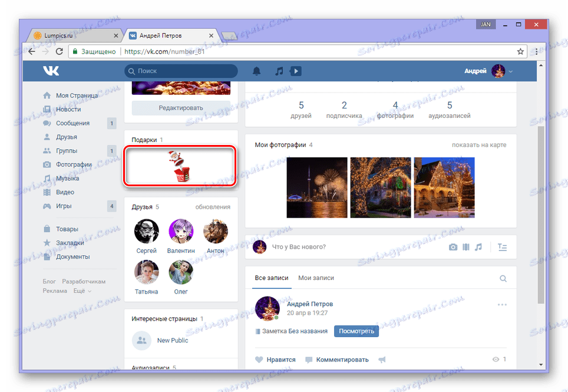Open Олег friend avatar

(181, 272)
